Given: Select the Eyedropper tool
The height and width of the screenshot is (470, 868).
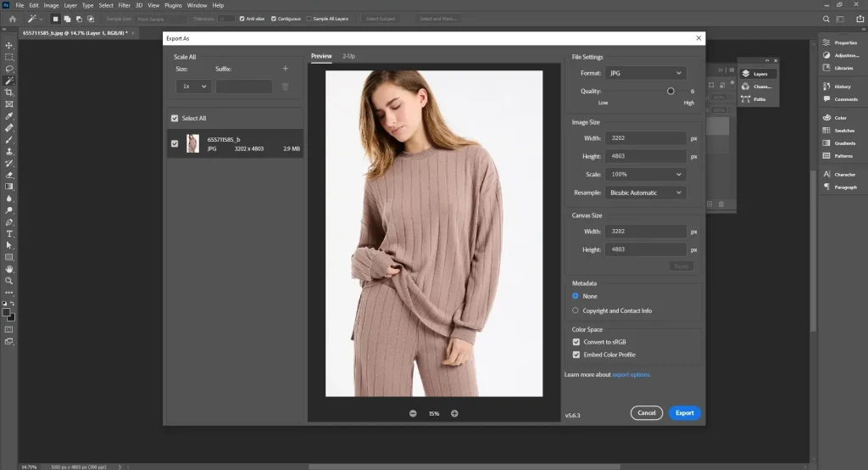Looking at the screenshot, I should point(8,116).
